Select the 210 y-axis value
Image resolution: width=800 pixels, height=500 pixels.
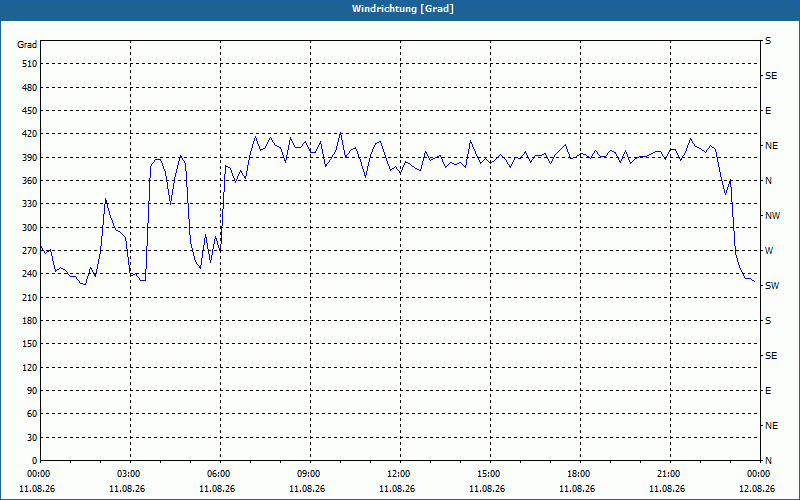coord(30,297)
